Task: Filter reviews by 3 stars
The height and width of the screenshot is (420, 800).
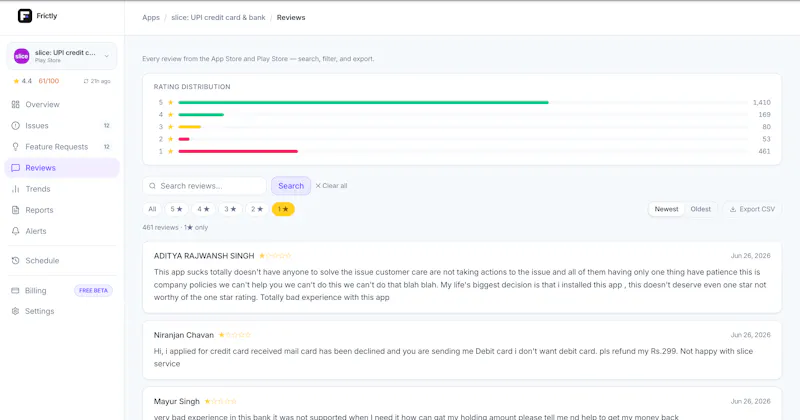Action: 230,209
